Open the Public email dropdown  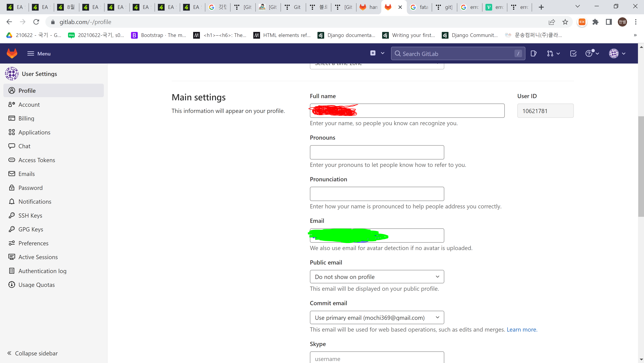click(x=376, y=277)
